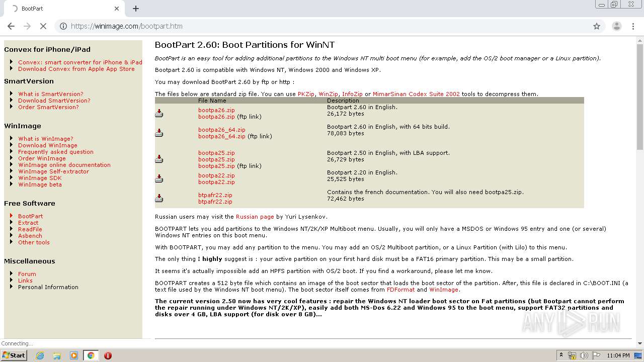Open File Explorer from taskbar
Screen dimensions: 644x362
click(57, 355)
